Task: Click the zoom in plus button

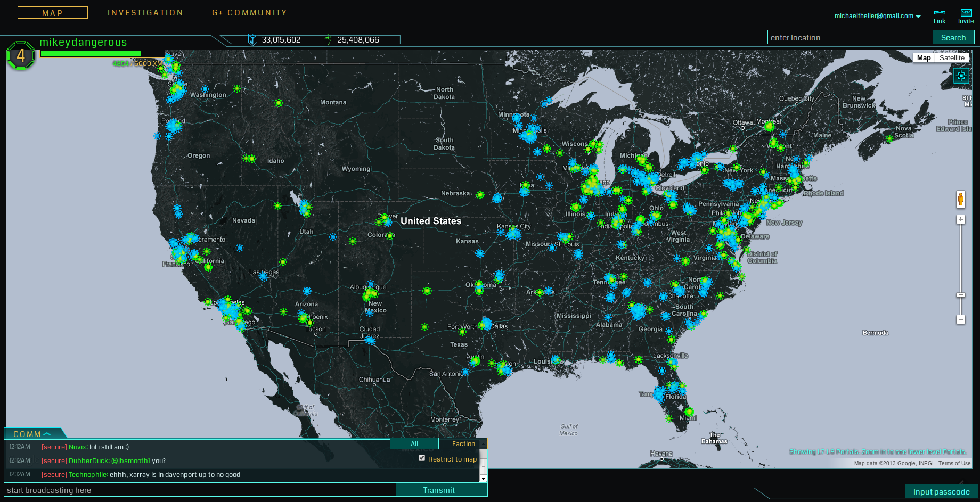Action: pos(961,219)
